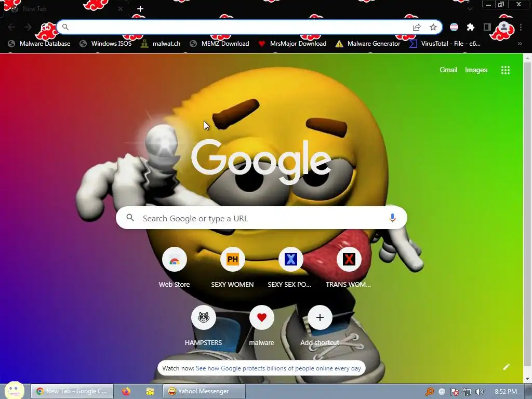This screenshot has height=399, width=532.
Task: Open the Start menu smiley button
Action: click(15, 391)
